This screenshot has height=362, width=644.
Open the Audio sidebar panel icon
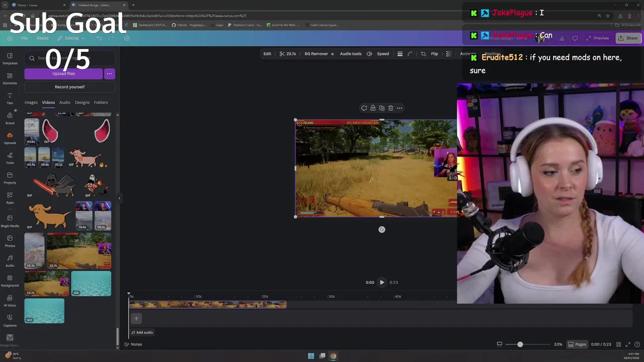point(10,261)
